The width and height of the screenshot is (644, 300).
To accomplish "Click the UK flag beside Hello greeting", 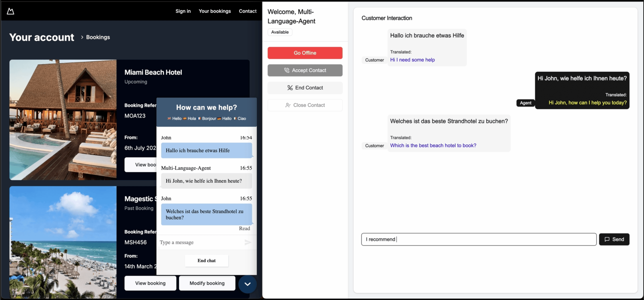I will click(169, 119).
